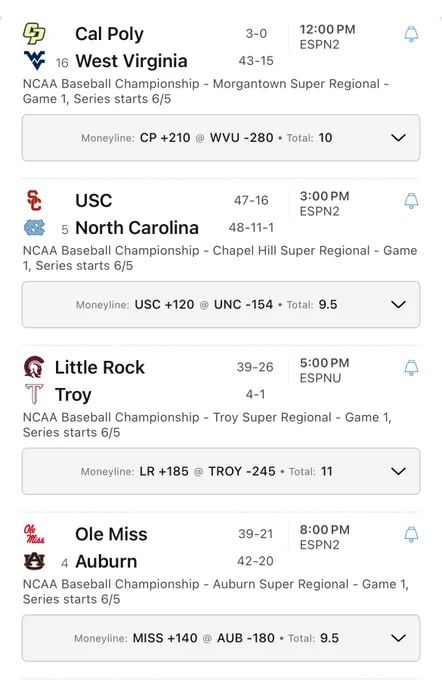Image resolution: width=442 pixels, height=680 pixels.
Task: Open the North Carolina team name
Action: pyautogui.click(x=137, y=228)
